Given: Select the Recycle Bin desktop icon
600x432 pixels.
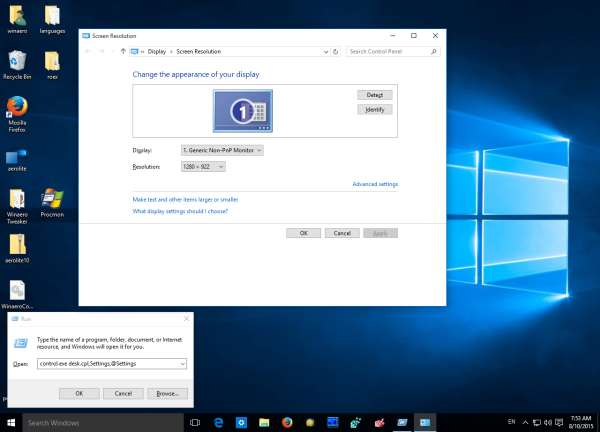Looking at the screenshot, I should click(17, 65).
